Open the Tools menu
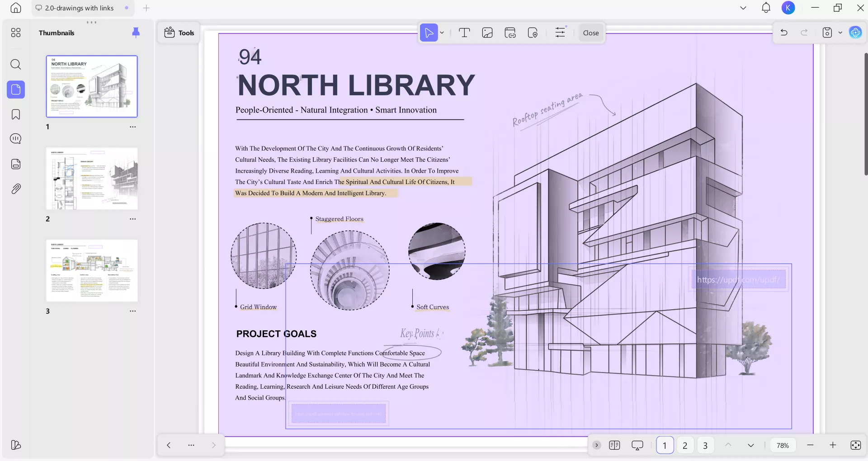Screen dimensions: 868x461 (x=179, y=33)
